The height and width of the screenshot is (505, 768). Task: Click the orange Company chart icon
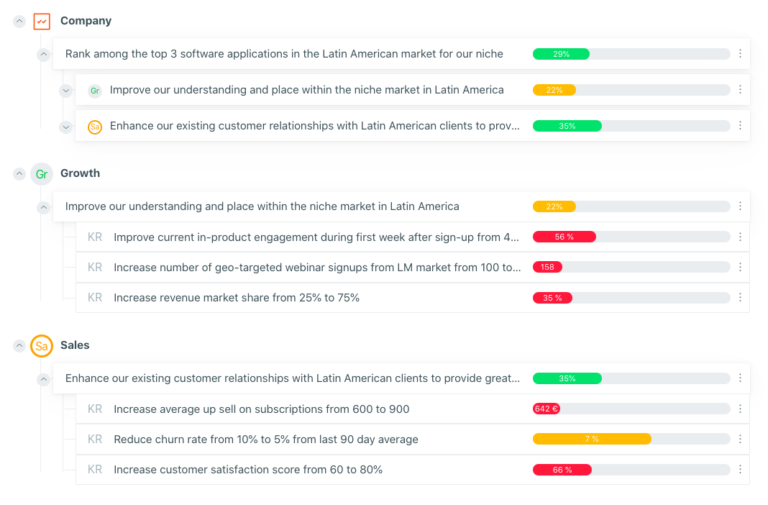point(41,21)
